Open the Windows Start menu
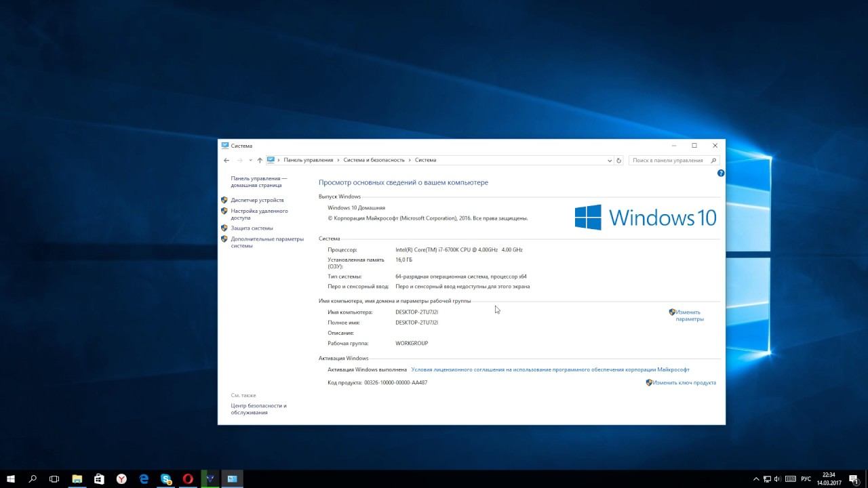Screen dimensions: 868x488 pyautogui.click(x=11, y=479)
